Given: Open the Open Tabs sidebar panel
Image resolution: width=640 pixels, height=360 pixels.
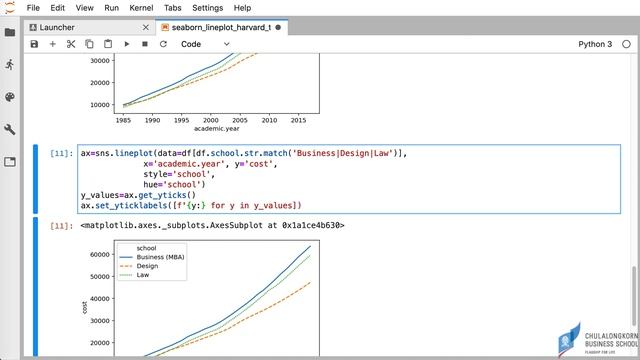Looking at the screenshot, I should pyautogui.click(x=10, y=162).
